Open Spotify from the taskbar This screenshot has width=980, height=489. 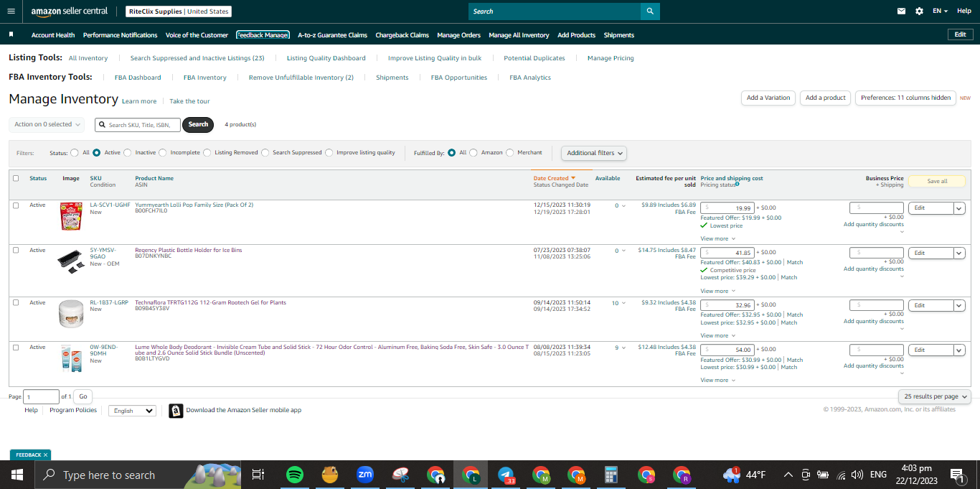pos(294,475)
